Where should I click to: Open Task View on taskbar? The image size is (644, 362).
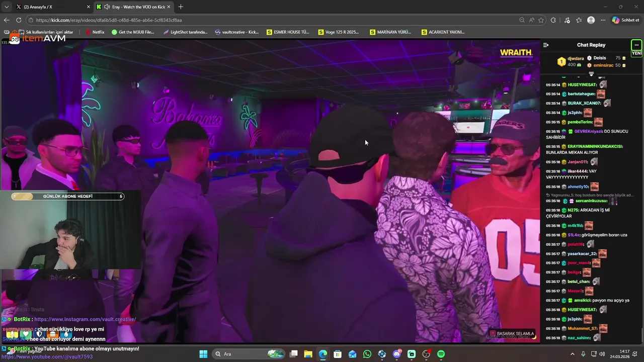(x=294, y=354)
